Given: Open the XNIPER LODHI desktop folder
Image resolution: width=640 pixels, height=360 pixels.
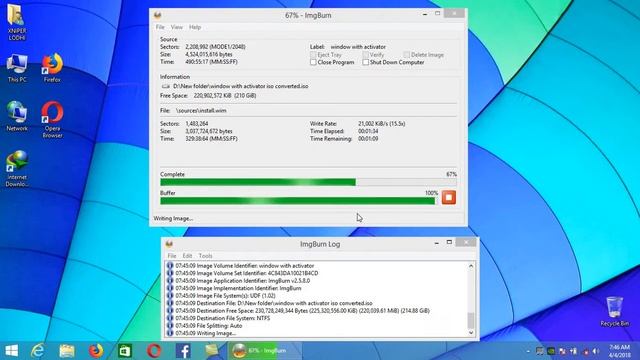Looking at the screenshot, I should (17, 22).
